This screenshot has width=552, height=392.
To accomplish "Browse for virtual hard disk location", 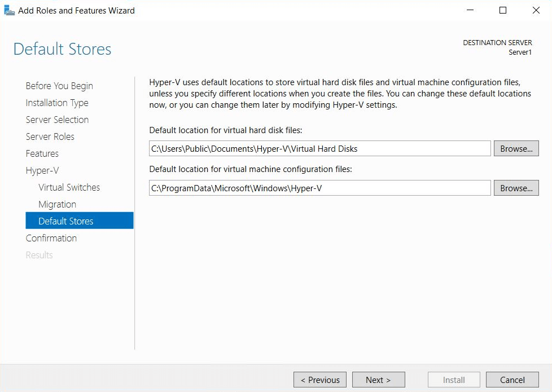I will click(x=515, y=148).
